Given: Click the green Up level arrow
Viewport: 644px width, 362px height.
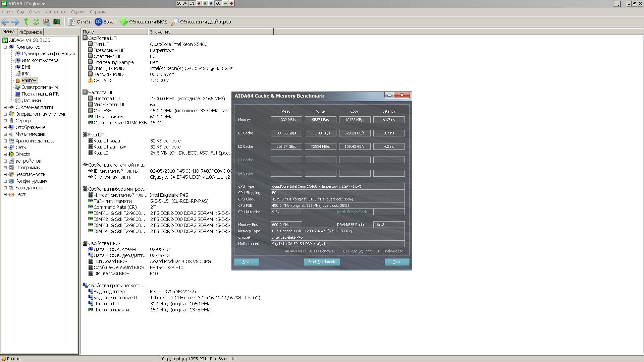Looking at the screenshot, I should pyautogui.click(x=26, y=22).
